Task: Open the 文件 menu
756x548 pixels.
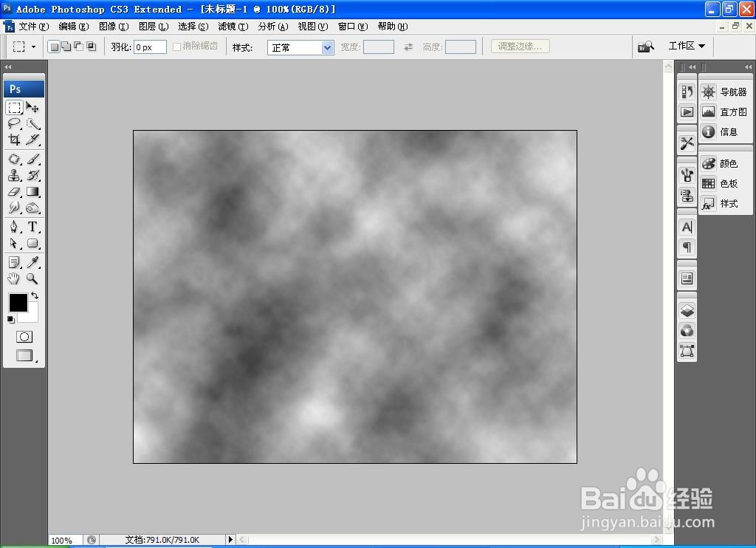Action: point(34,27)
